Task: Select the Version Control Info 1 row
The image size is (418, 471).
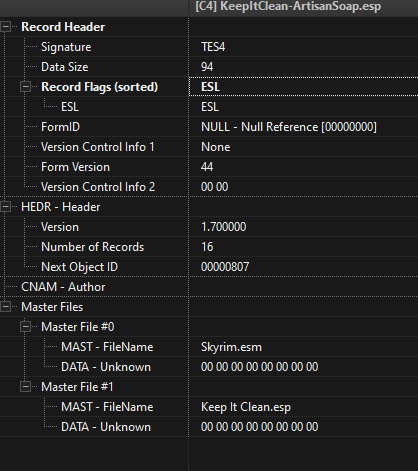Action: [209, 147]
